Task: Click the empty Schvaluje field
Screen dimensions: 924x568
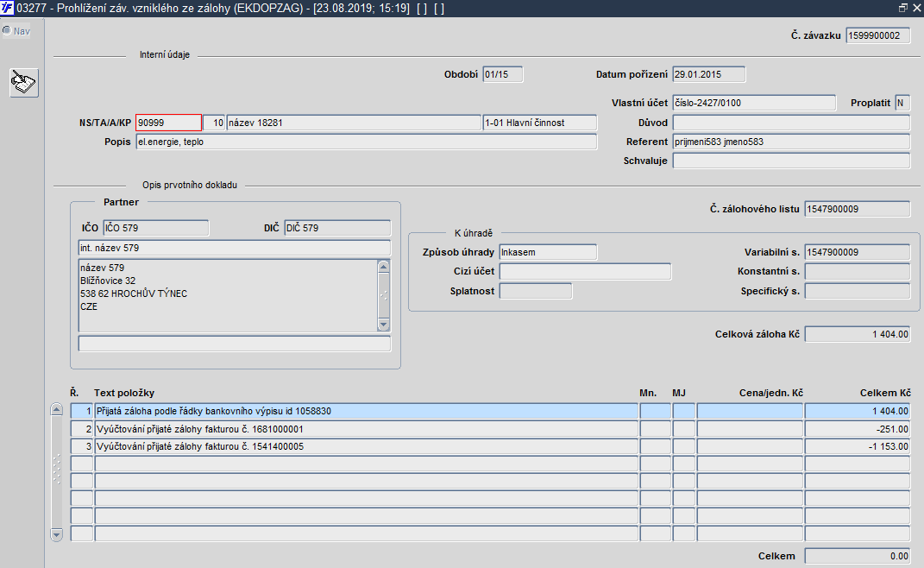Action: pos(791,161)
